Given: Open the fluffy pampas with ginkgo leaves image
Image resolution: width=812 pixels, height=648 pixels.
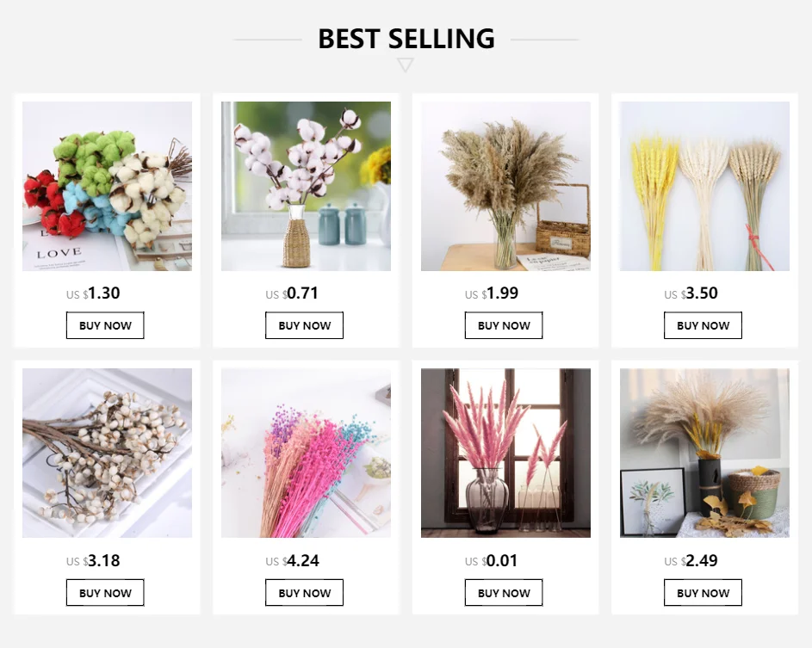Looking at the screenshot, I should [x=705, y=453].
